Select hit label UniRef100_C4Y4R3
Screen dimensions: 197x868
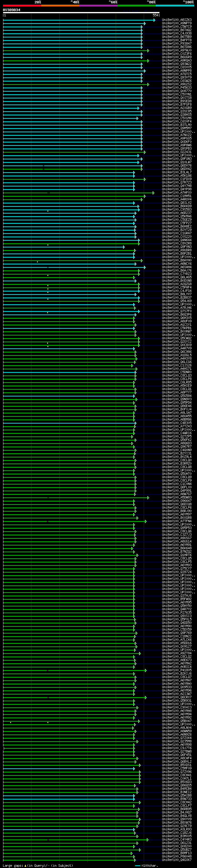tap(177, 840)
